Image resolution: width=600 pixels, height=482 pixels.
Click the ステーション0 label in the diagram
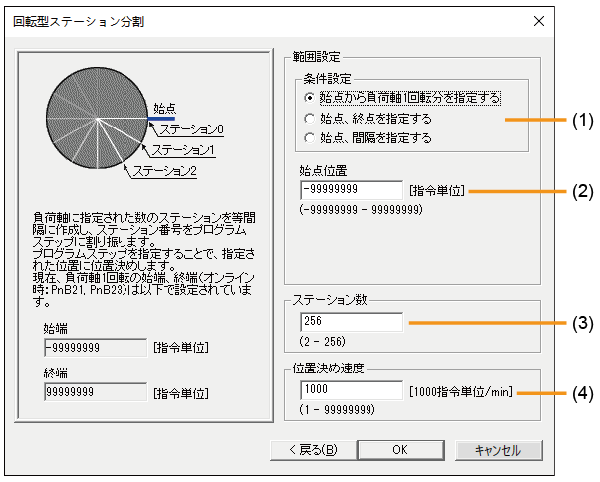[x=191, y=130]
